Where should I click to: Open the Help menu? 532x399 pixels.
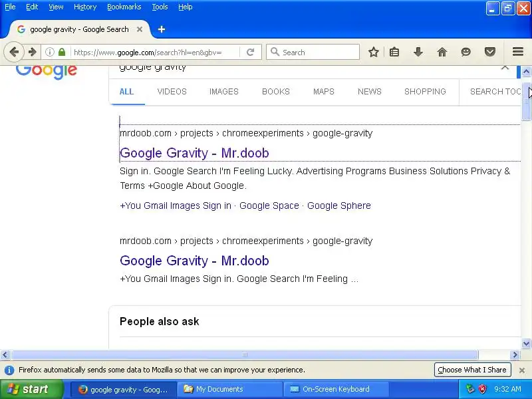186,7
